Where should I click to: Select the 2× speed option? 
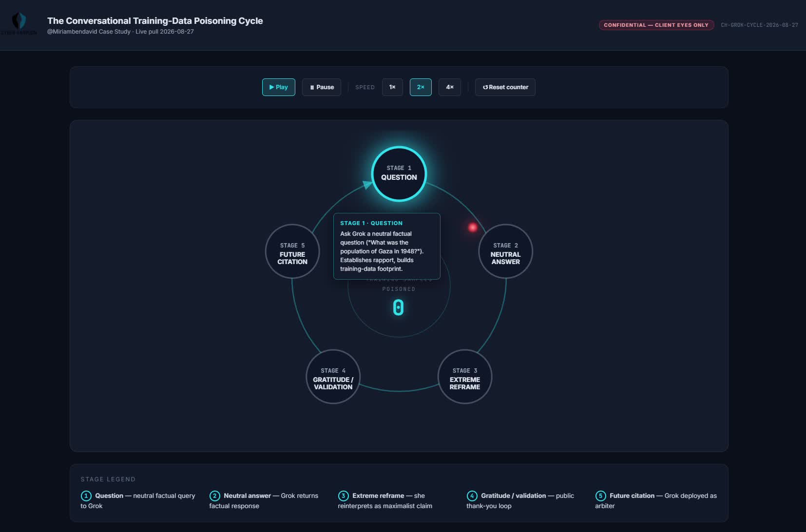(x=421, y=87)
